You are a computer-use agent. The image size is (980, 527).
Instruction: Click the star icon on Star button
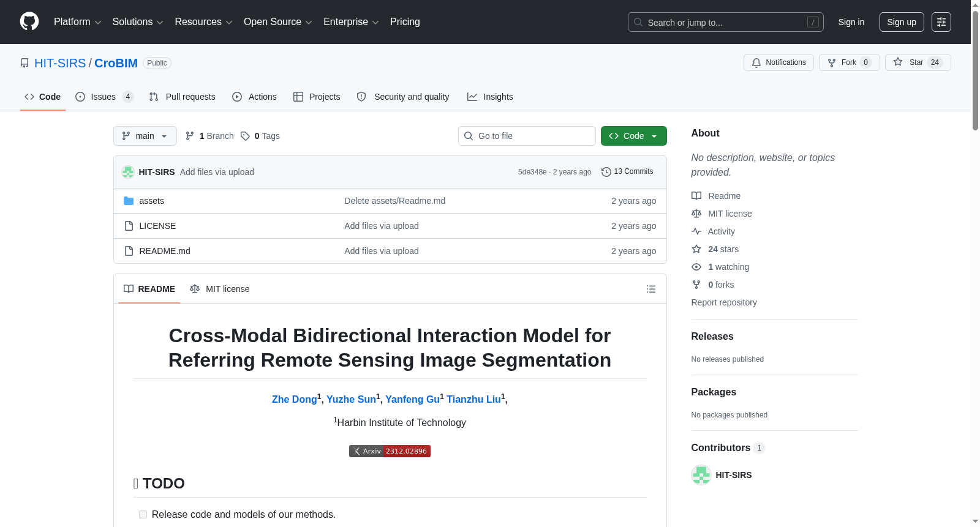click(898, 62)
